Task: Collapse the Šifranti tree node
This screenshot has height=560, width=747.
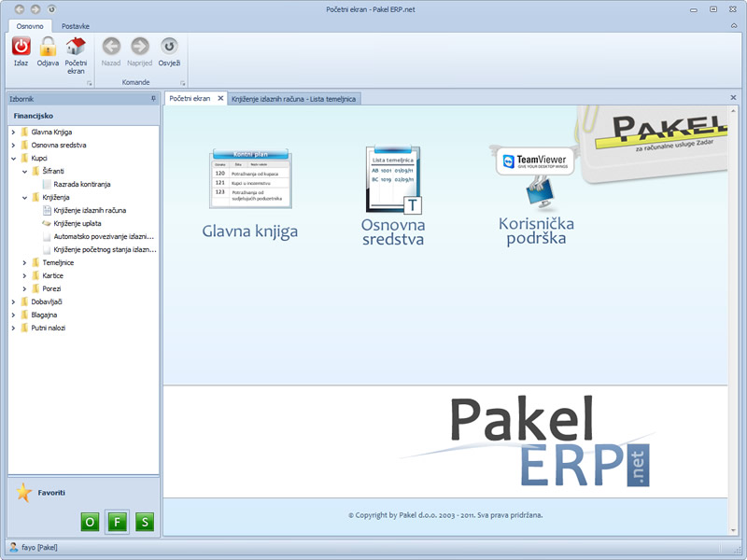Action: click(x=25, y=171)
